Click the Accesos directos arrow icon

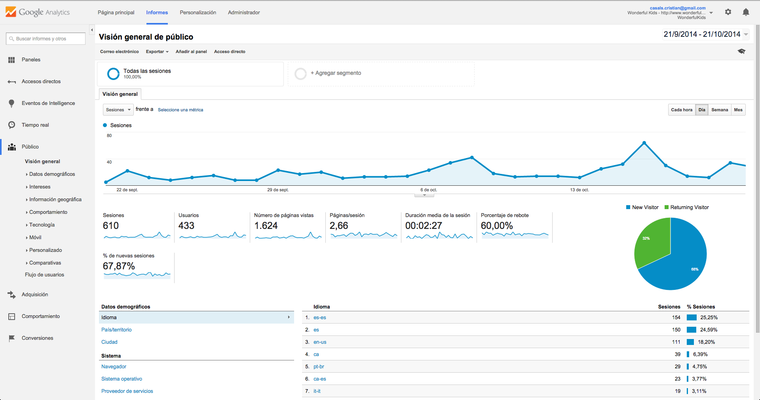tap(12, 82)
